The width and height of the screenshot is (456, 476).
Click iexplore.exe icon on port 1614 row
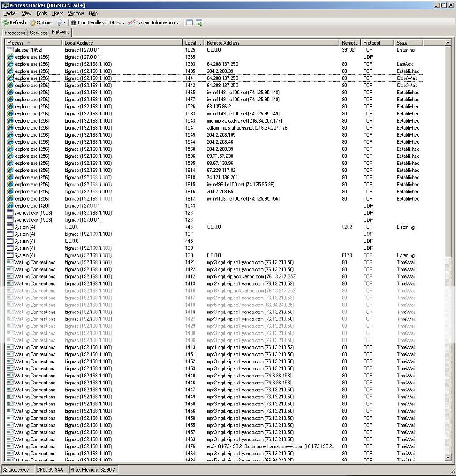click(x=10, y=170)
